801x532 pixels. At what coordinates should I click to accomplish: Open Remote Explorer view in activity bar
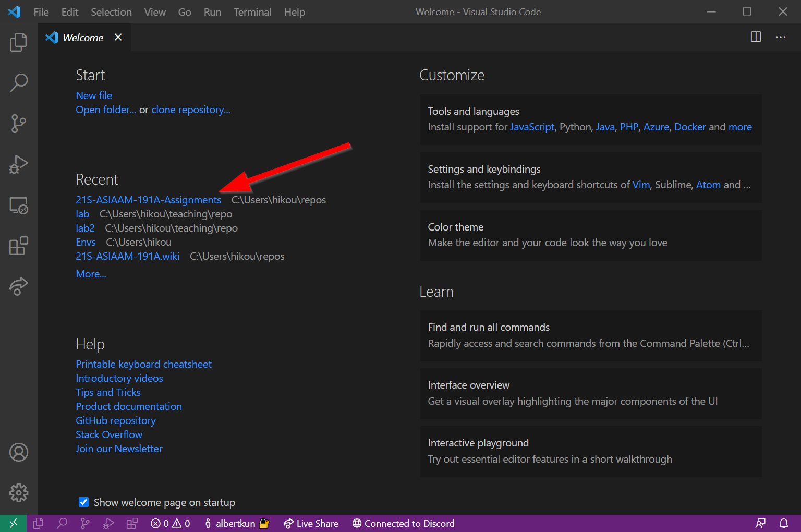coord(19,205)
